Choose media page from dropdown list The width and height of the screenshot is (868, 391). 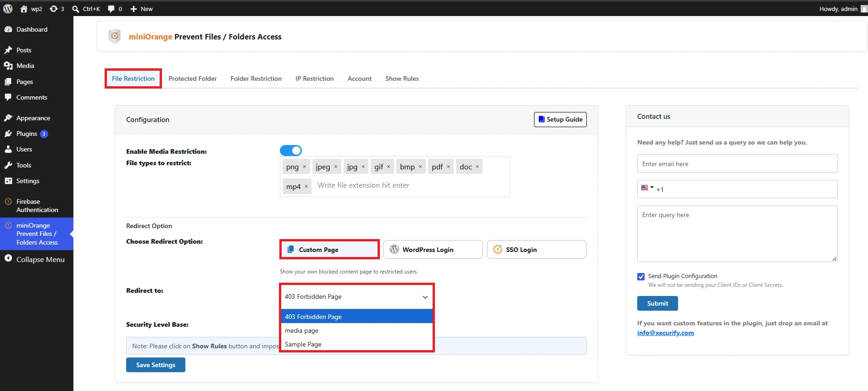[356, 330]
